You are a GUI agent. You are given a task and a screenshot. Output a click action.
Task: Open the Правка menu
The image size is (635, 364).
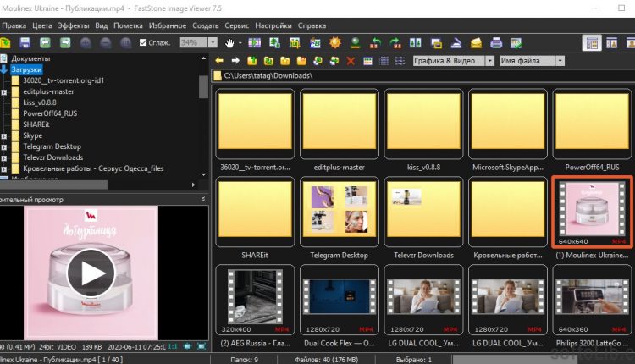tap(14, 25)
